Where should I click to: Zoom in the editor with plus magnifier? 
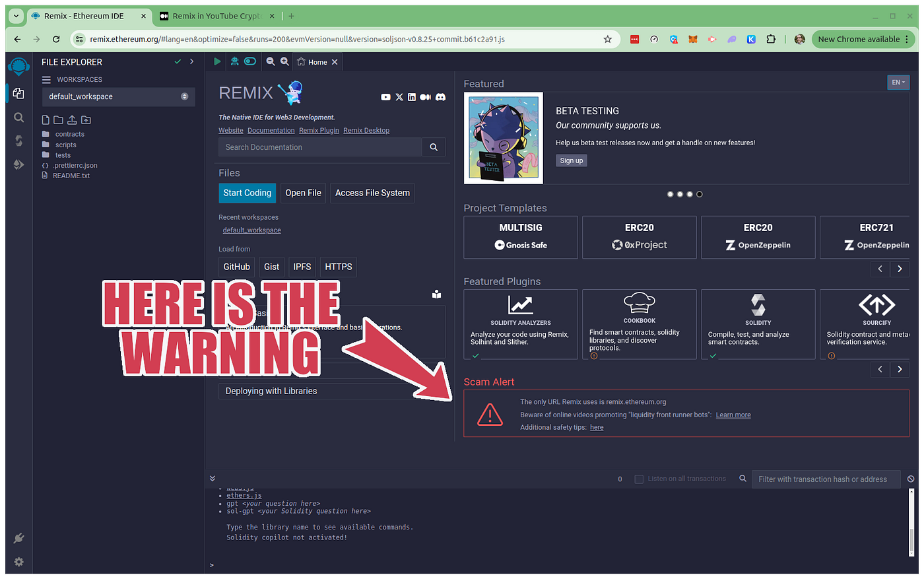[284, 61]
